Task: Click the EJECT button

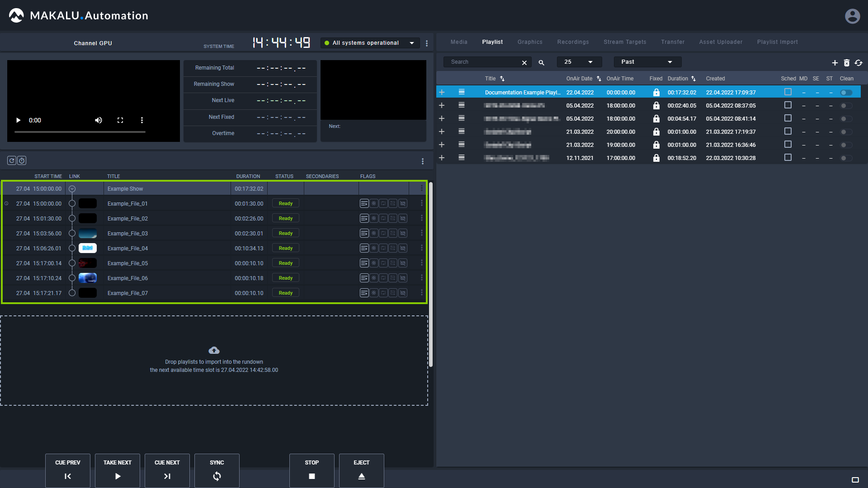Action: click(x=362, y=470)
